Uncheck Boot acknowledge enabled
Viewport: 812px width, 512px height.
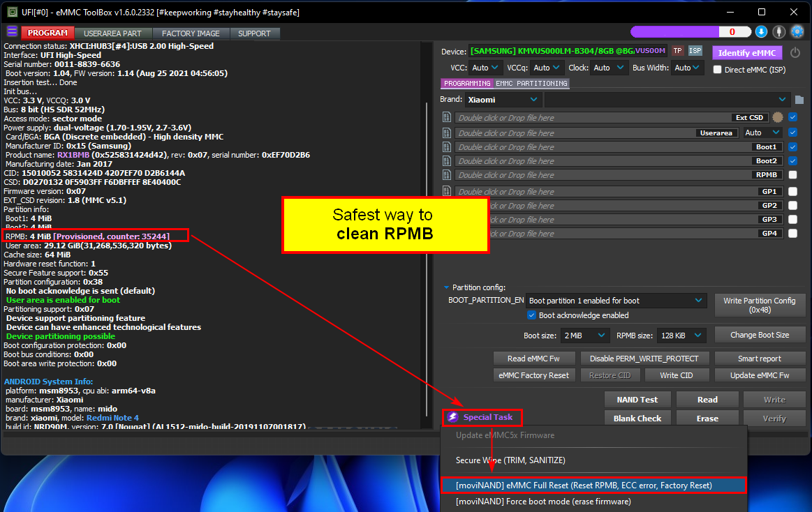click(531, 315)
